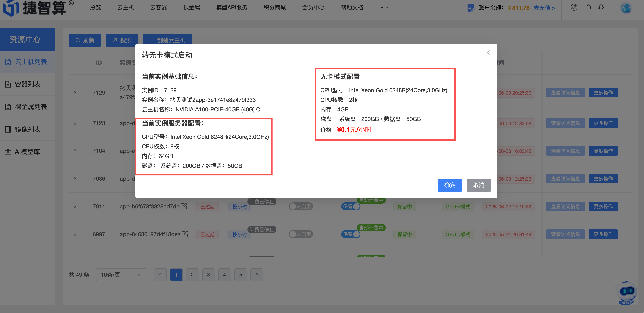The width and height of the screenshot is (644, 313).
Task: Open the 云主机 top menu
Action: point(126,8)
